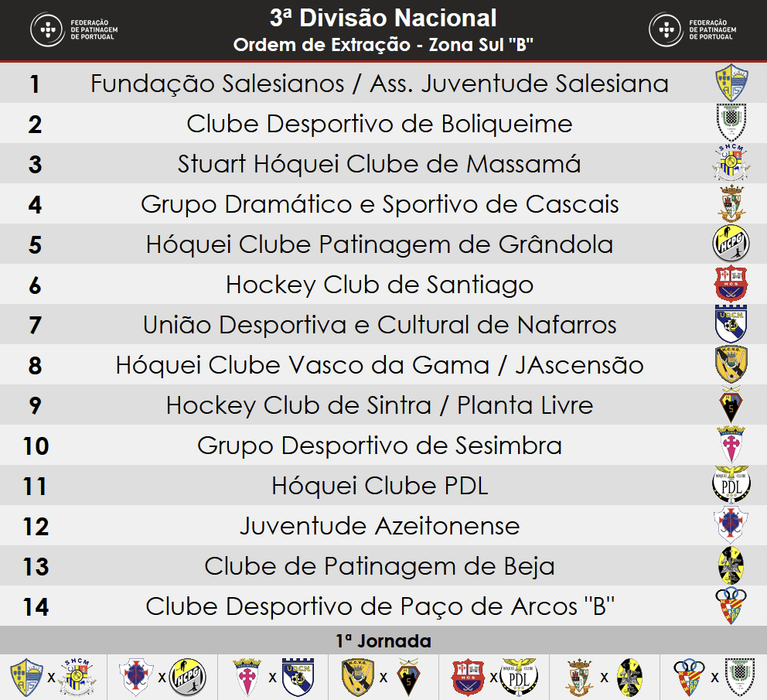The height and width of the screenshot is (700, 767).
Task: Click the round PDL logo in row 11
Action: pos(731,485)
